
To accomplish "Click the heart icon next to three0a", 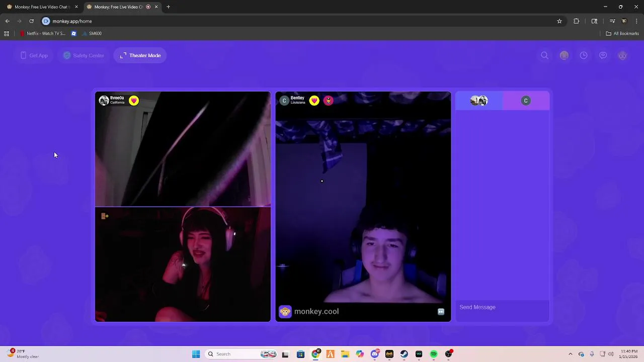I will 134,101.
